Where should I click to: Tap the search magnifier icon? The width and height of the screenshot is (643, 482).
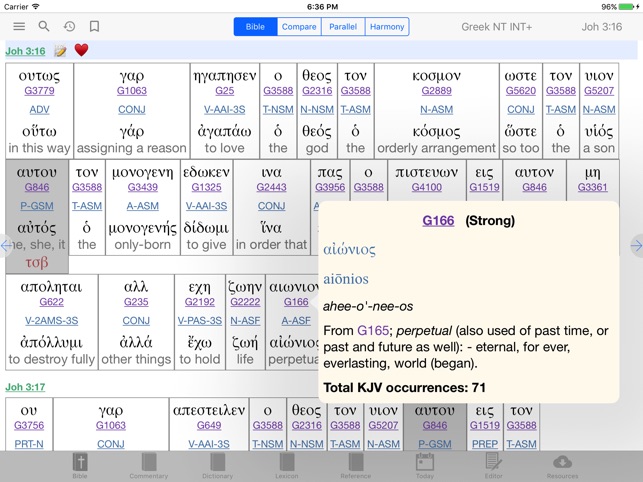coord(44,27)
